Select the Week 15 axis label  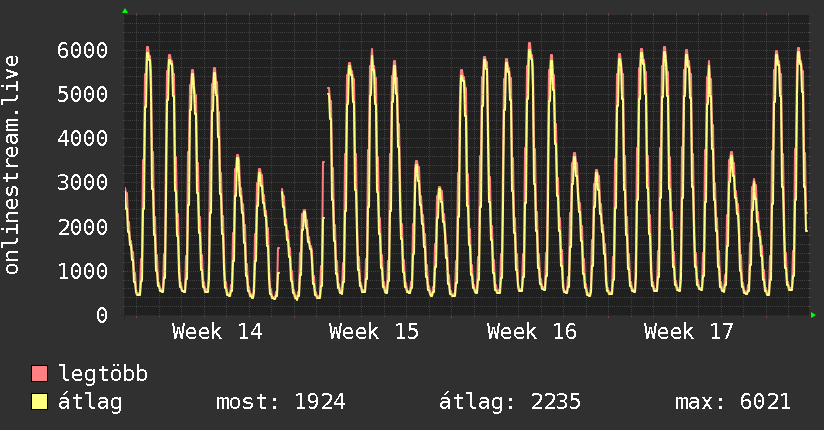(x=374, y=331)
